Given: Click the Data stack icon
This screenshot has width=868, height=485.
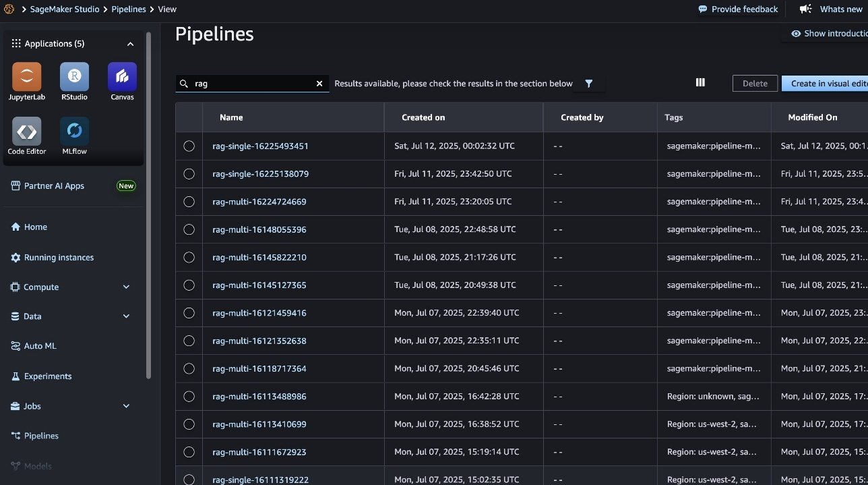Looking at the screenshot, I should coord(15,316).
